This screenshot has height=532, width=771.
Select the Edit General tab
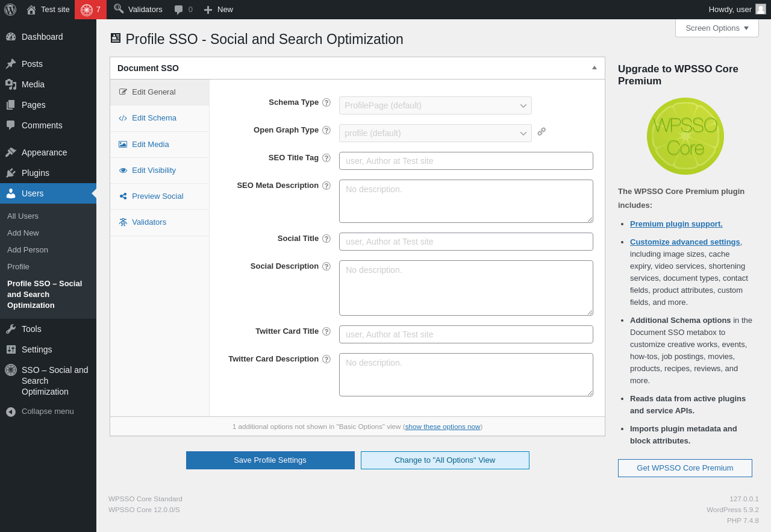[x=160, y=92]
